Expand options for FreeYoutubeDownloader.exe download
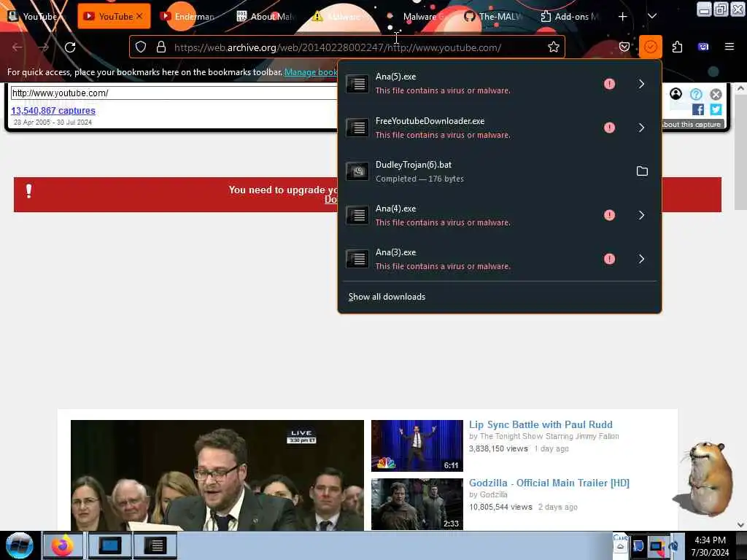747x560 pixels. (x=641, y=128)
